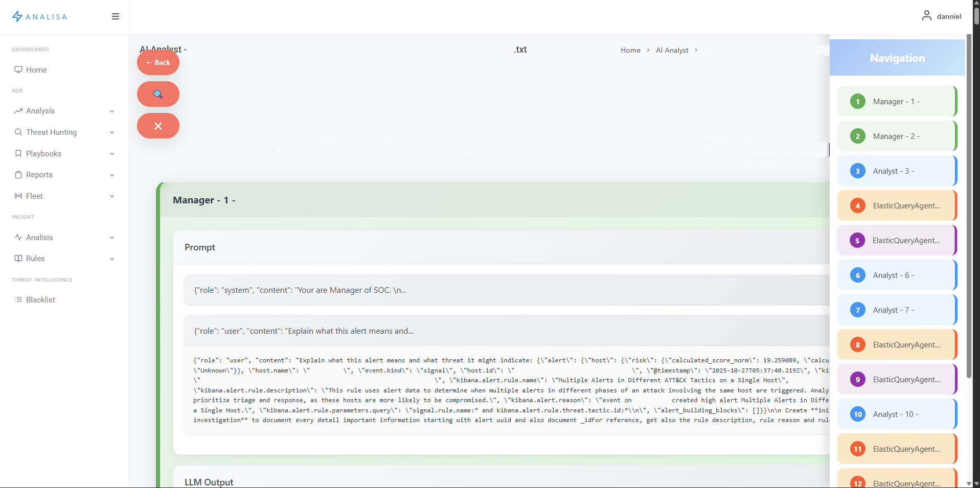Image resolution: width=980 pixels, height=488 pixels.
Task: Click the Blacklist list icon
Action: click(x=18, y=299)
